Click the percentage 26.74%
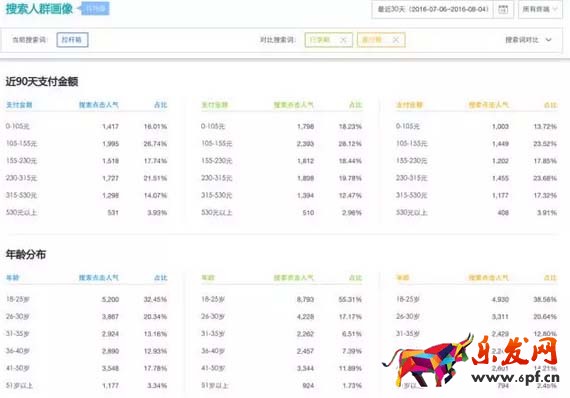Image resolution: width=570 pixels, height=398 pixels. [155, 144]
